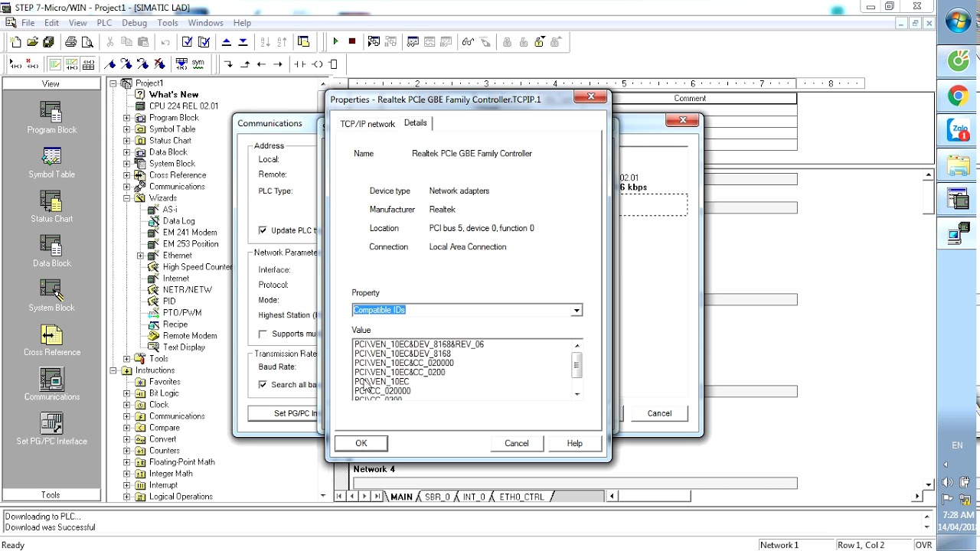Enable the Supports multiple masters checkbox

[263, 334]
